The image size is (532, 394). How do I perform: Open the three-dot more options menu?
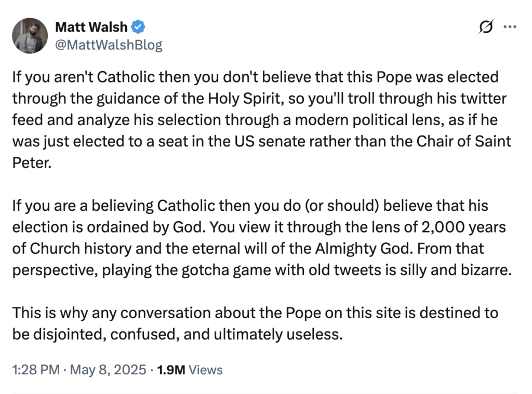[x=510, y=28]
